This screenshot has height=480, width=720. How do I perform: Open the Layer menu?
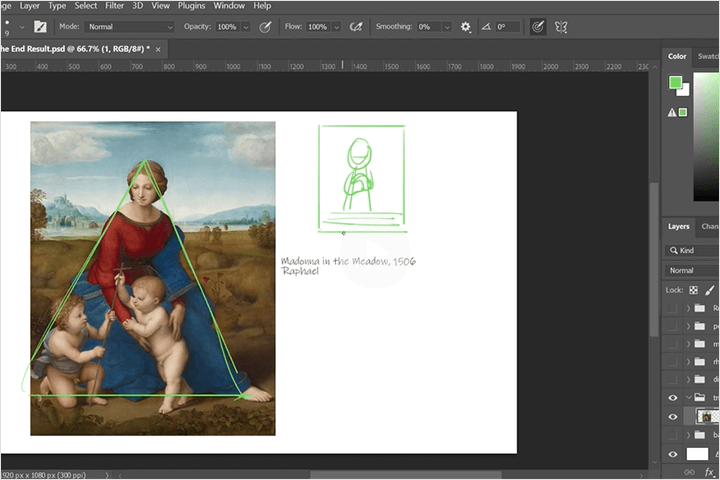point(29,6)
